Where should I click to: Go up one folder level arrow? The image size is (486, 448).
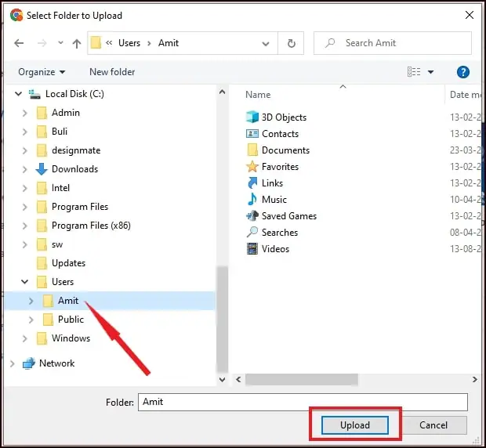pyautogui.click(x=77, y=43)
